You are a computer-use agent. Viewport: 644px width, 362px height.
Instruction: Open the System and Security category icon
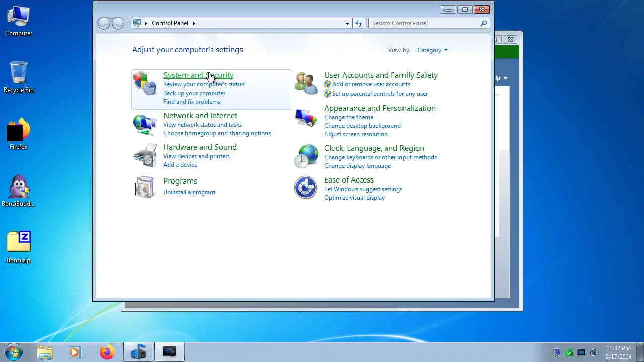145,83
